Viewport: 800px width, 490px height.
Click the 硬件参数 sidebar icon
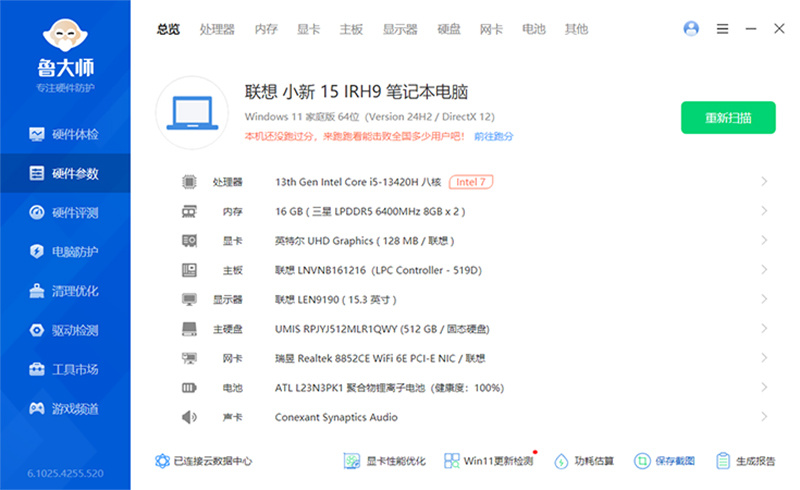pos(37,174)
